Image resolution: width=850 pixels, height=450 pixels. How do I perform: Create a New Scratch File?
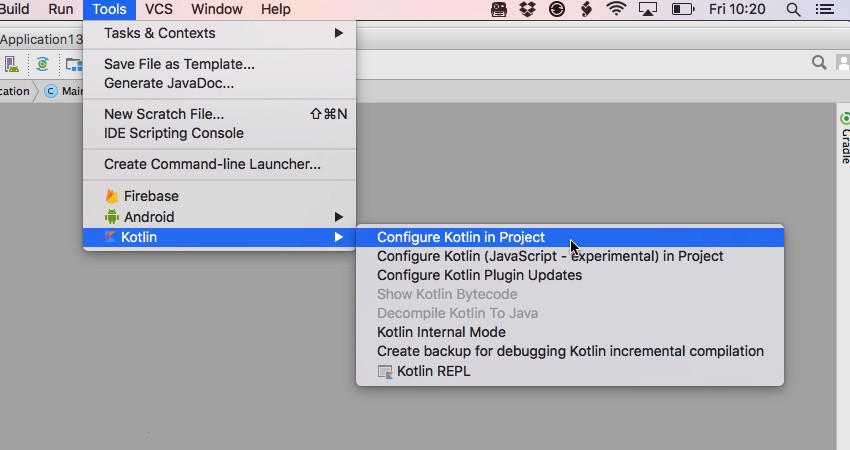click(x=219, y=114)
